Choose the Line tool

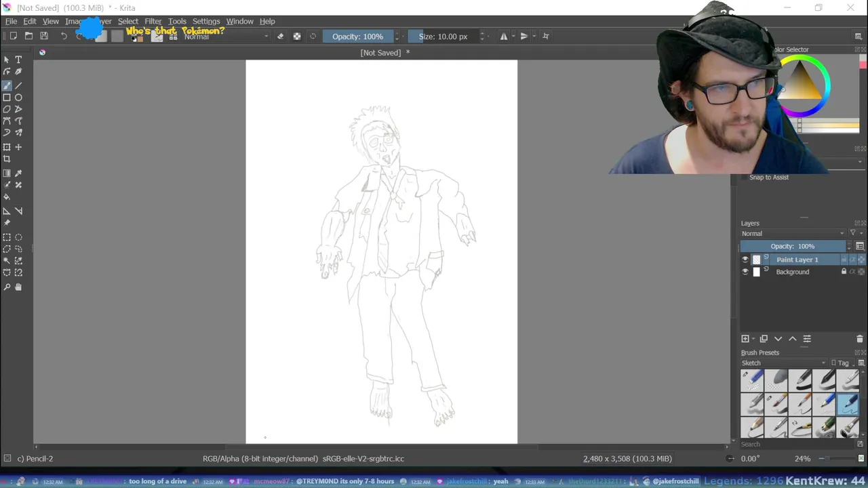coord(18,85)
